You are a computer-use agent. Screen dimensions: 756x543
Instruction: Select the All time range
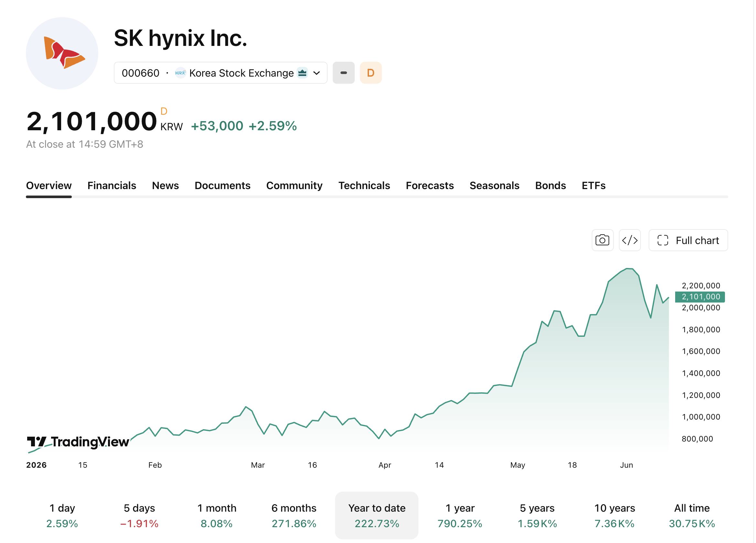[x=692, y=515]
